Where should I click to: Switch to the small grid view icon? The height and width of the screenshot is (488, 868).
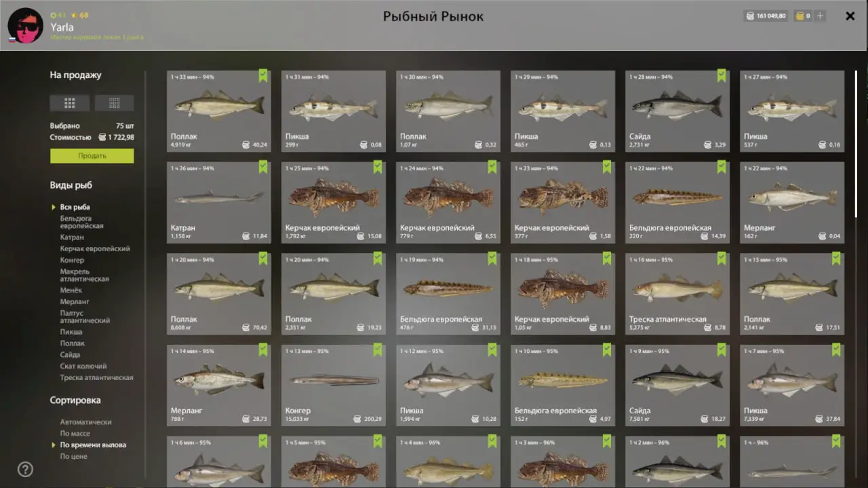(114, 103)
